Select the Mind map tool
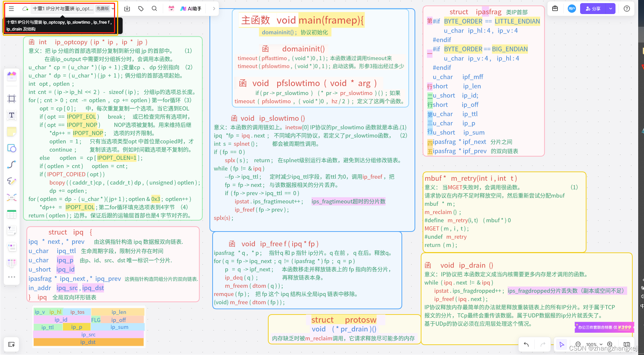 (12, 197)
